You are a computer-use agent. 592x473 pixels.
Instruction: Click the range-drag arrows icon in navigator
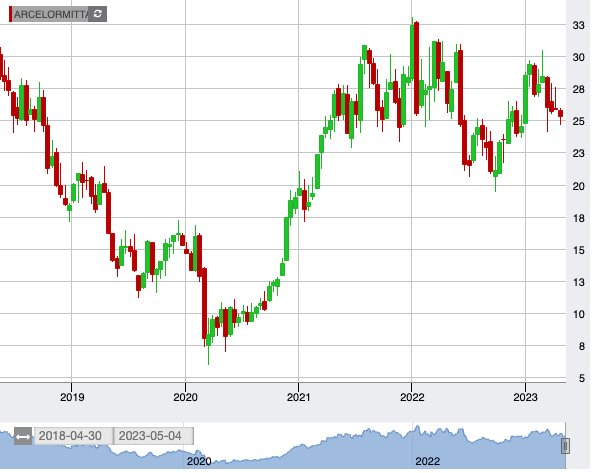click(x=23, y=436)
